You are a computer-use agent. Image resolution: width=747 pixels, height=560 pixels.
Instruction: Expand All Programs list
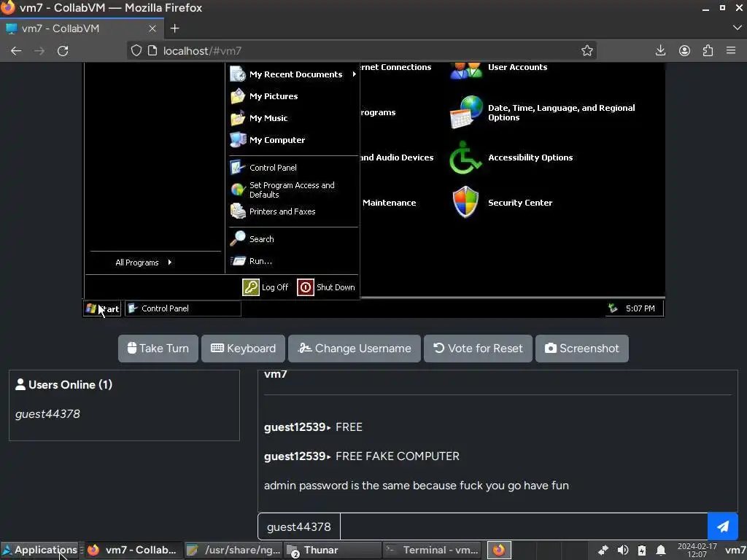click(144, 262)
